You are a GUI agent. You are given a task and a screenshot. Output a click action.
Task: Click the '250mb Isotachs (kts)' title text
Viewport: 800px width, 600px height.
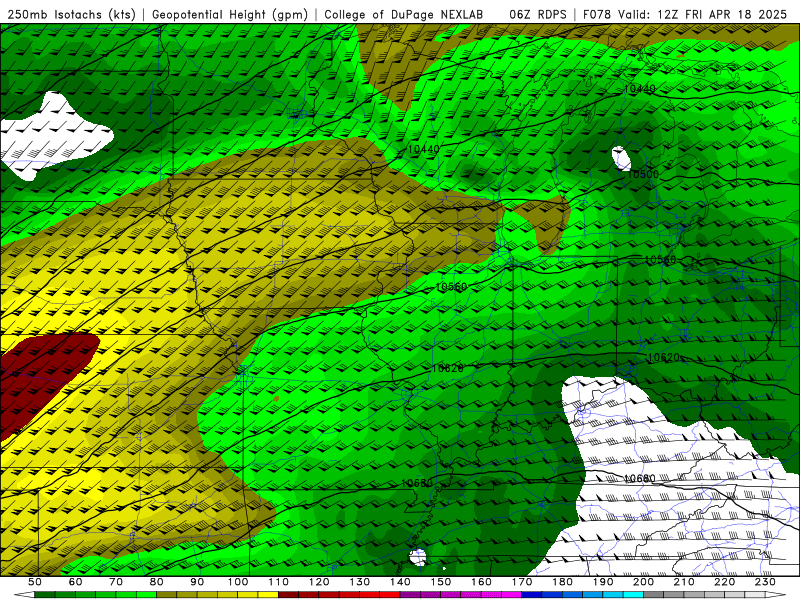click(x=72, y=15)
